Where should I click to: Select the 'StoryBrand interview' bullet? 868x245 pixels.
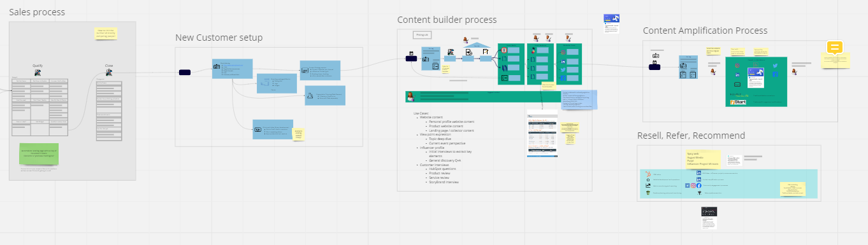(444, 182)
